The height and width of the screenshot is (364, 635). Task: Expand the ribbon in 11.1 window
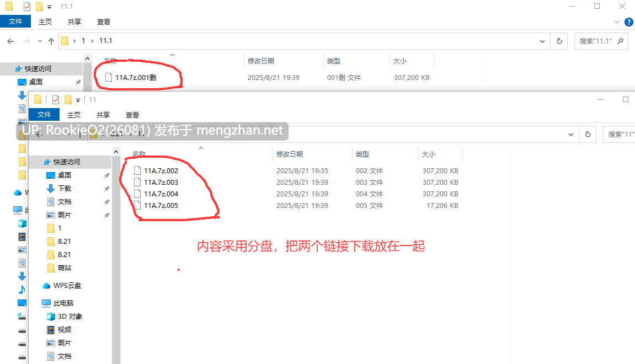(x=617, y=22)
